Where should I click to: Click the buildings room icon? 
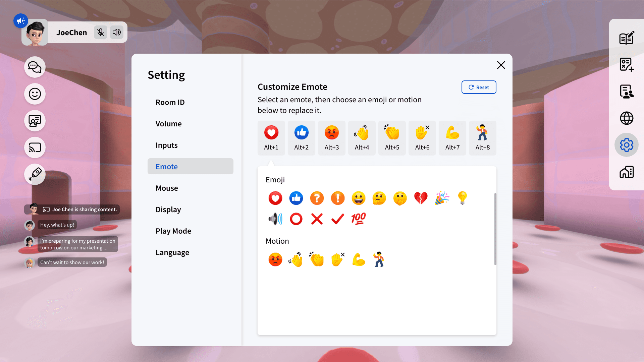pos(626,172)
